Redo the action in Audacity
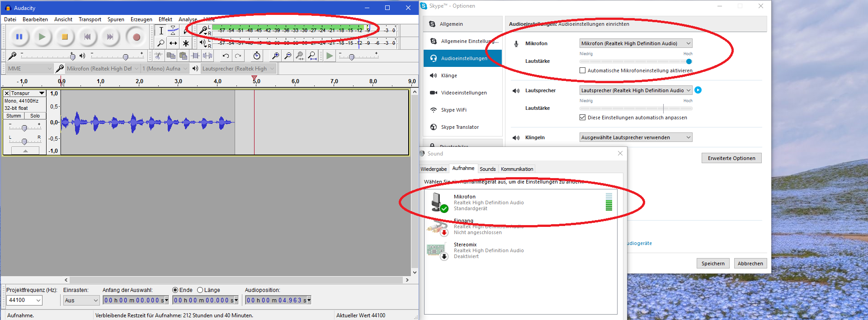The width and height of the screenshot is (868, 320). coord(238,56)
